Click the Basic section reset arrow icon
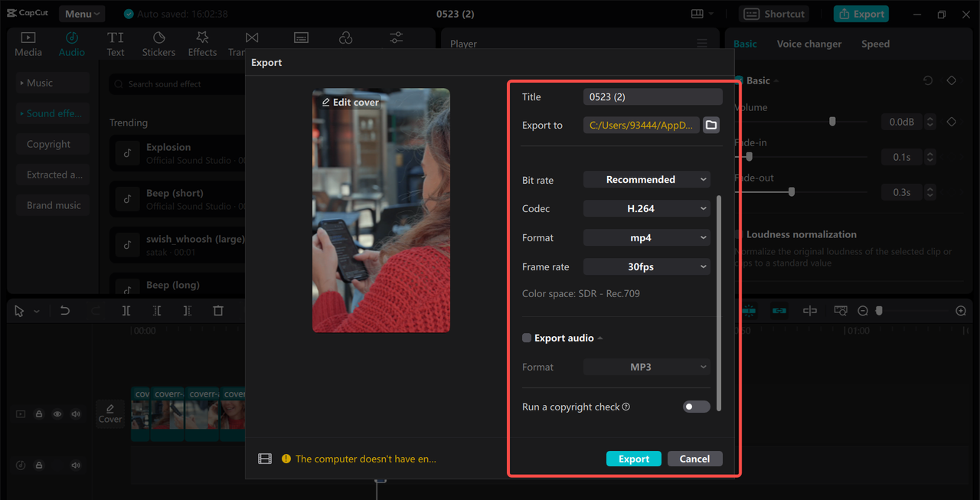Viewport: 980px width, 500px height. coord(928,80)
